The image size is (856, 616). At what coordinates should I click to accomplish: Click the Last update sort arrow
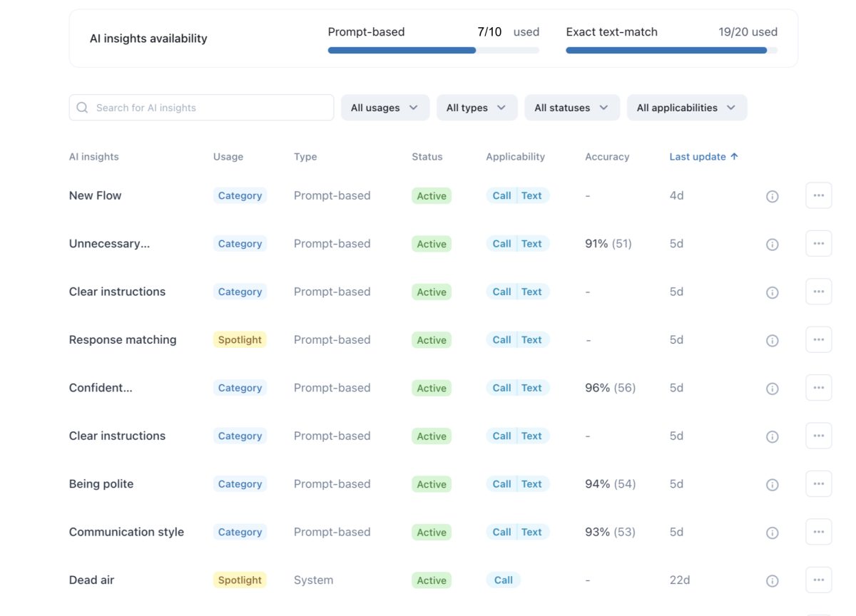click(735, 157)
